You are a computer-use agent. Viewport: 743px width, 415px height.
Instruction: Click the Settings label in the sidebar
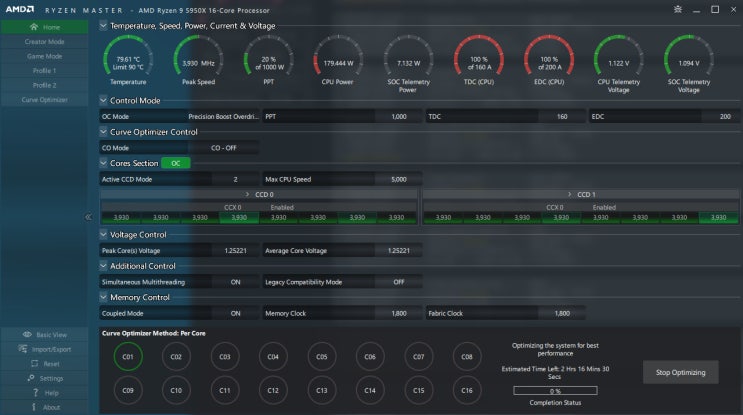coord(51,379)
